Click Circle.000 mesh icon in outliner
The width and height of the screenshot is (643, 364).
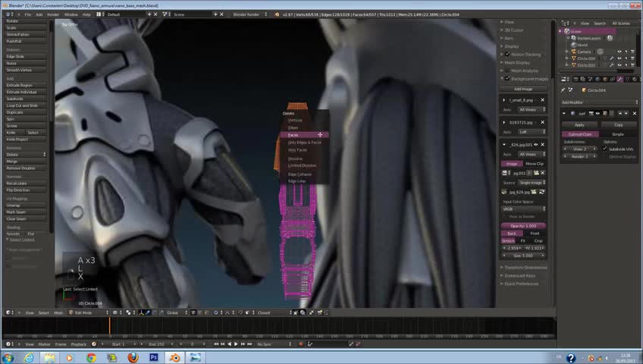point(574,58)
